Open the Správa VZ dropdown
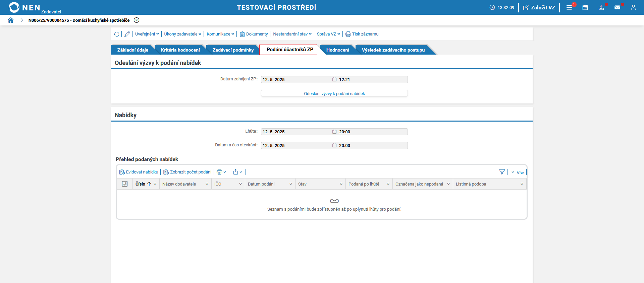 (x=328, y=34)
